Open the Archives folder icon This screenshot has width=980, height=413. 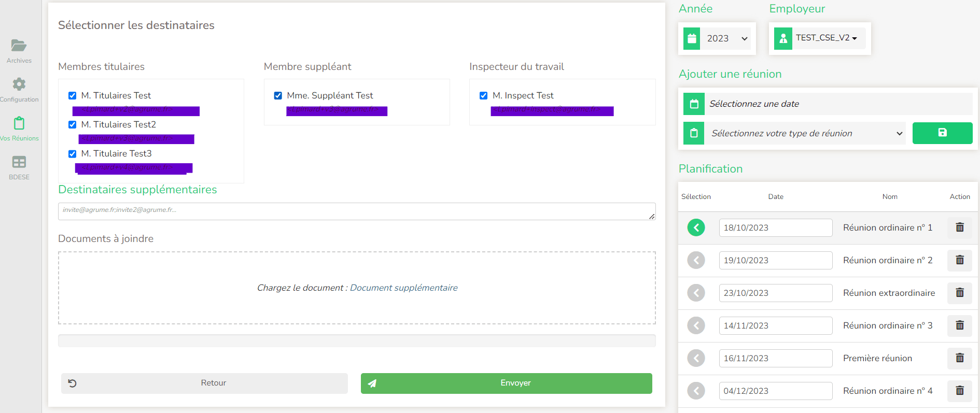[19, 46]
